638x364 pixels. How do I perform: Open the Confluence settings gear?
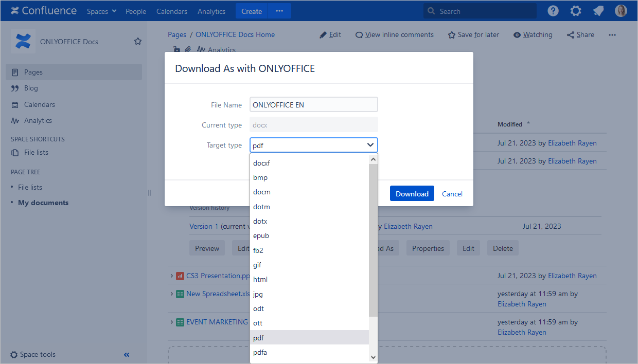click(575, 10)
